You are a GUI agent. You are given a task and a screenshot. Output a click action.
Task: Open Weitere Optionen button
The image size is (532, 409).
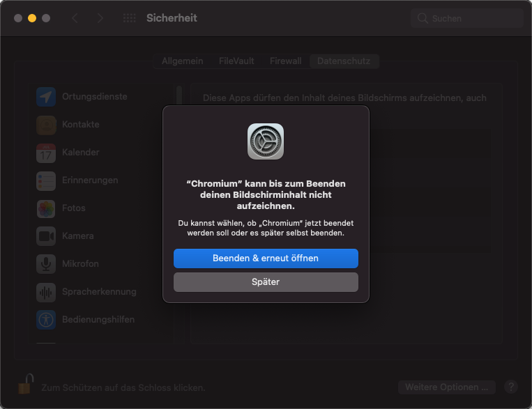pyautogui.click(x=447, y=387)
